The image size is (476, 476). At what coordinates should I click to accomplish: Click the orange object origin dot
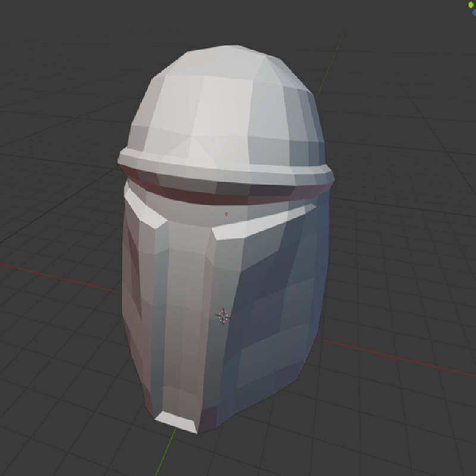click(226, 214)
